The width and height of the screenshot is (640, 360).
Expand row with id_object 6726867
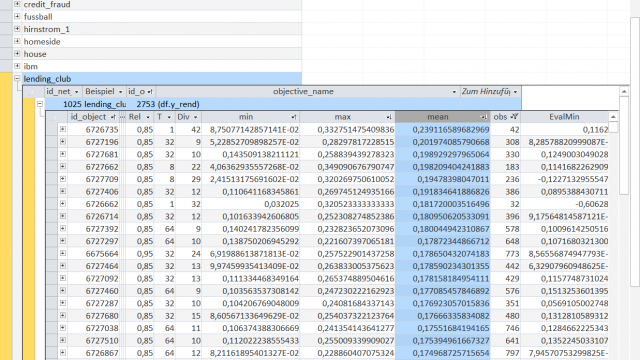62,352
